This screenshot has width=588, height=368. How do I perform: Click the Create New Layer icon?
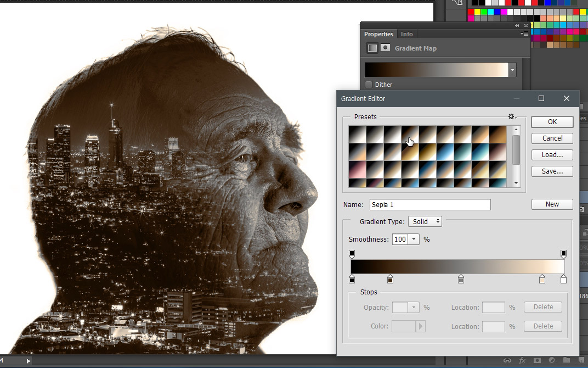click(581, 360)
